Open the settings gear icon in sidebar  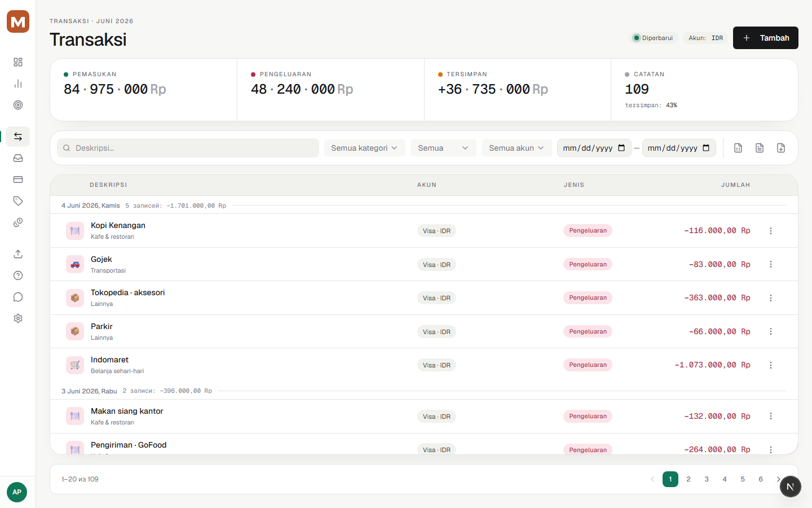pos(18,318)
